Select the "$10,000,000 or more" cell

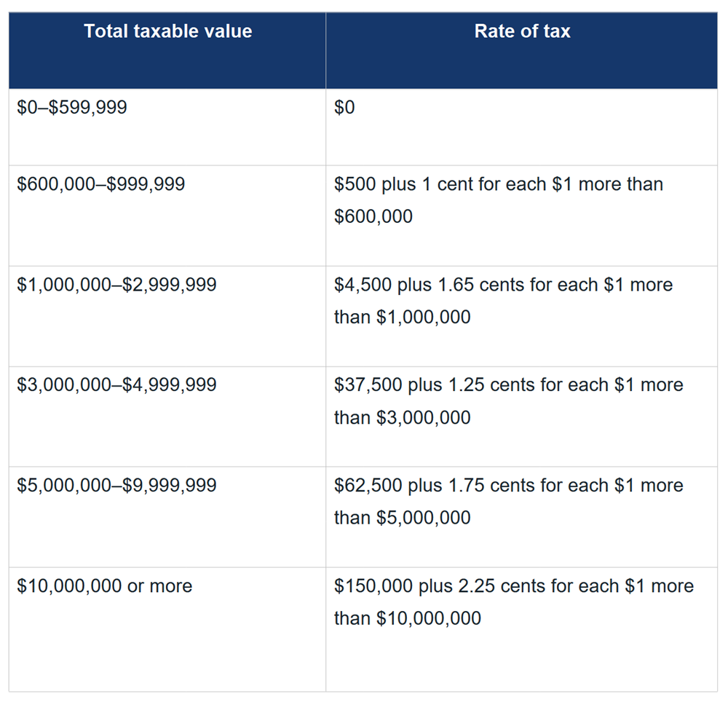(105, 585)
